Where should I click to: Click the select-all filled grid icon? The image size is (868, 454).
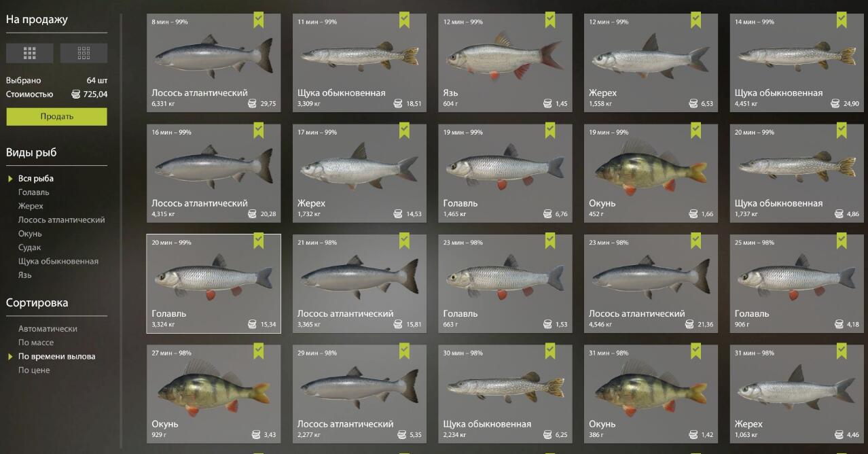(x=30, y=53)
